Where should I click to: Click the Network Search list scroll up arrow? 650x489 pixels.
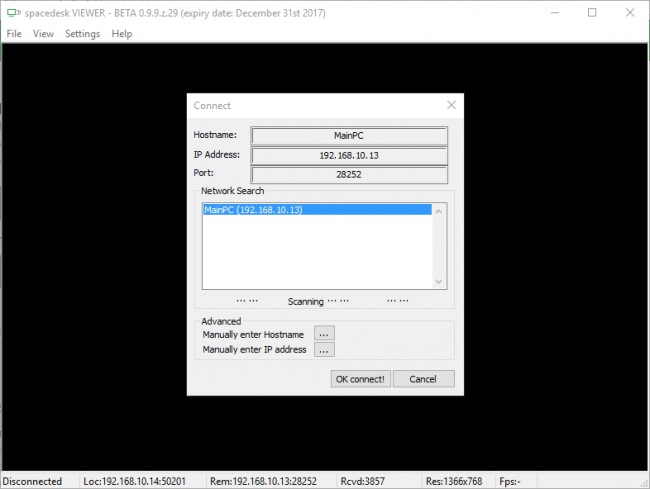(439, 211)
